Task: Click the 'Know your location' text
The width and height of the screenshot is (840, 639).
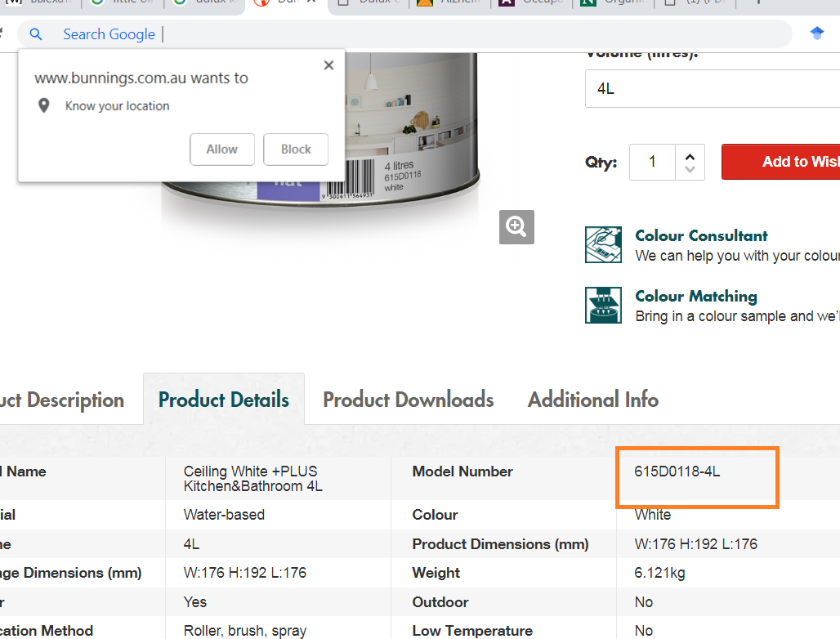Action: [x=118, y=106]
